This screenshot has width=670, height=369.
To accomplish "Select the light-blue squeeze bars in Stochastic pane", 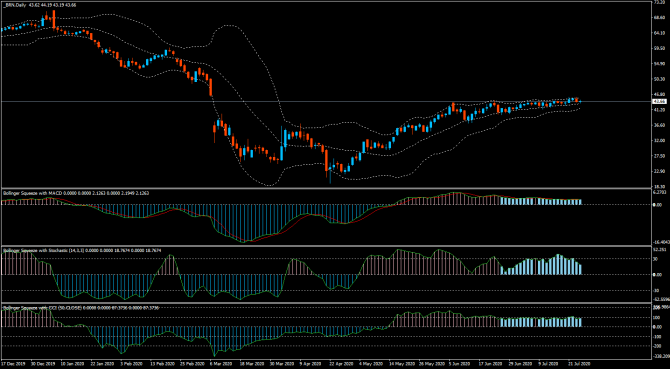I will coord(541,265).
